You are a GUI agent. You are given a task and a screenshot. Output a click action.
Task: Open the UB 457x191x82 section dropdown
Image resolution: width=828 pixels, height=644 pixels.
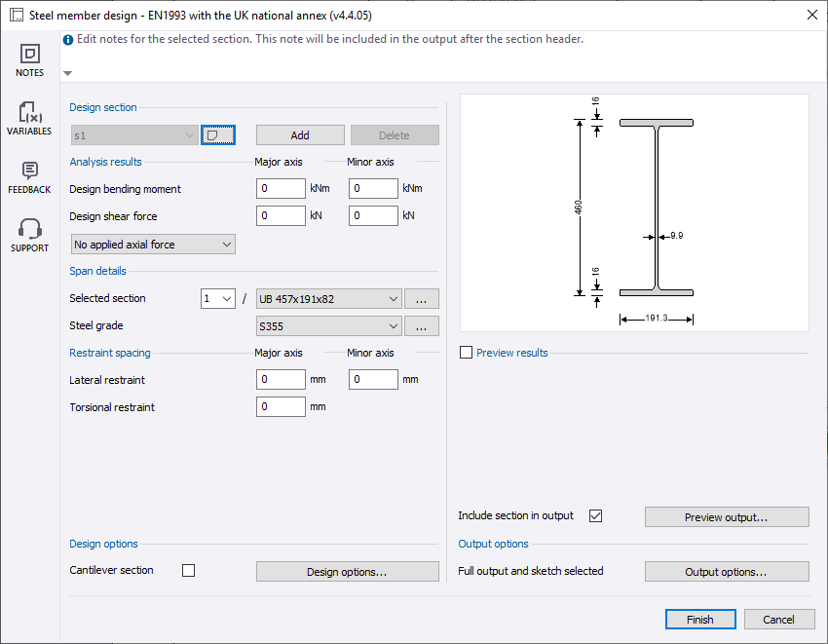click(x=328, y=299)
